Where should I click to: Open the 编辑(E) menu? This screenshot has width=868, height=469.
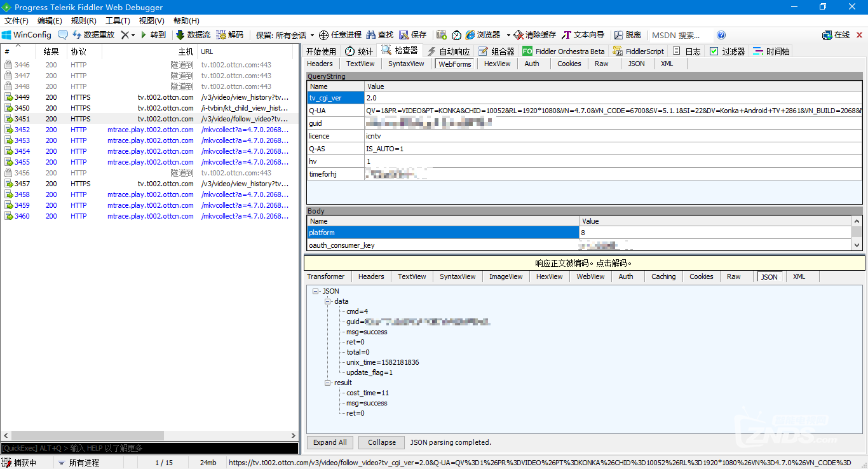(x=50, y=21)
